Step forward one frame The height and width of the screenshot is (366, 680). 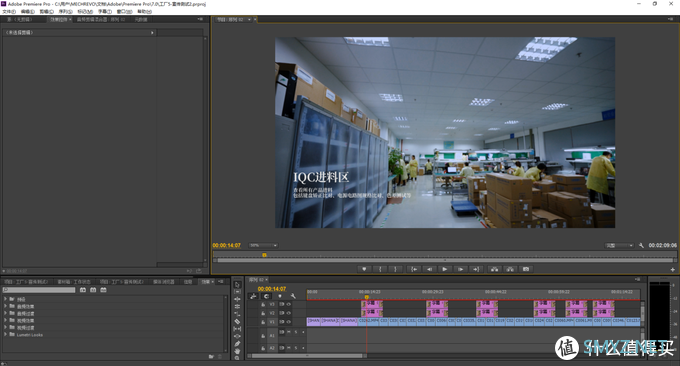coord(460,269)
